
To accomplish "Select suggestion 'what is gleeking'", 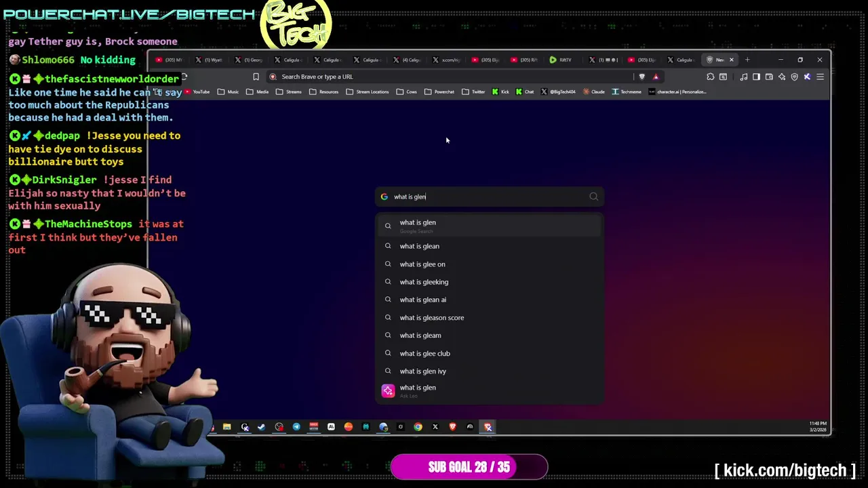I will pyautogui.click(x=490, y=282).
